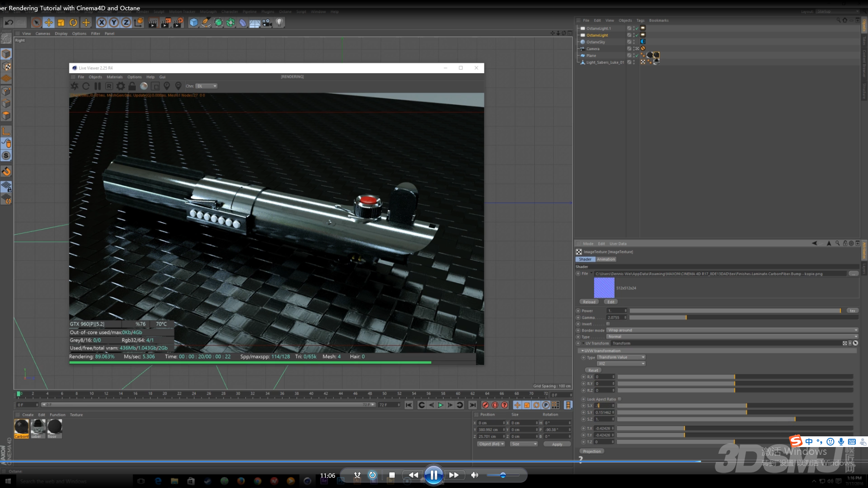The width and height of the screenshot is (868, 488).
Task: Open Type Normal dropdown
Action: (x=732, y=336)
